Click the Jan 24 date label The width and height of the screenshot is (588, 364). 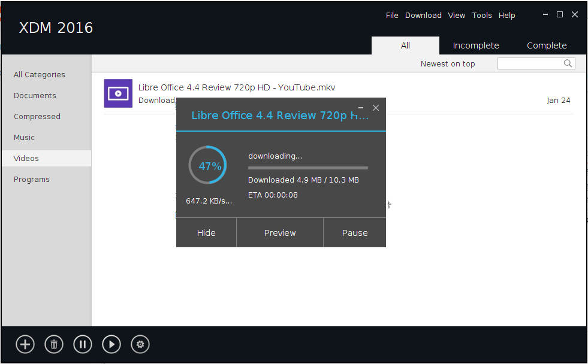click(559, 101)
